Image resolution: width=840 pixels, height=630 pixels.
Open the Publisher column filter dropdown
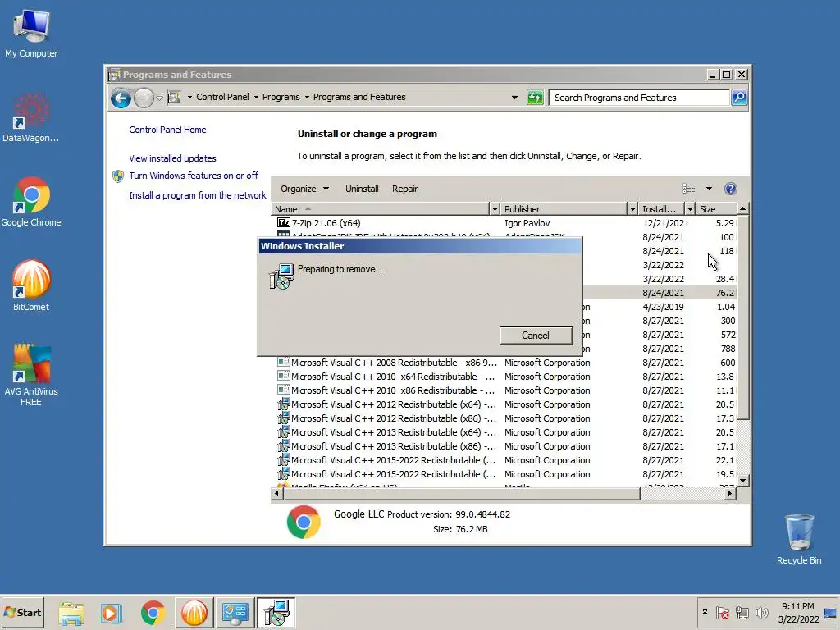pyautogui.click(x=632, y=209)
